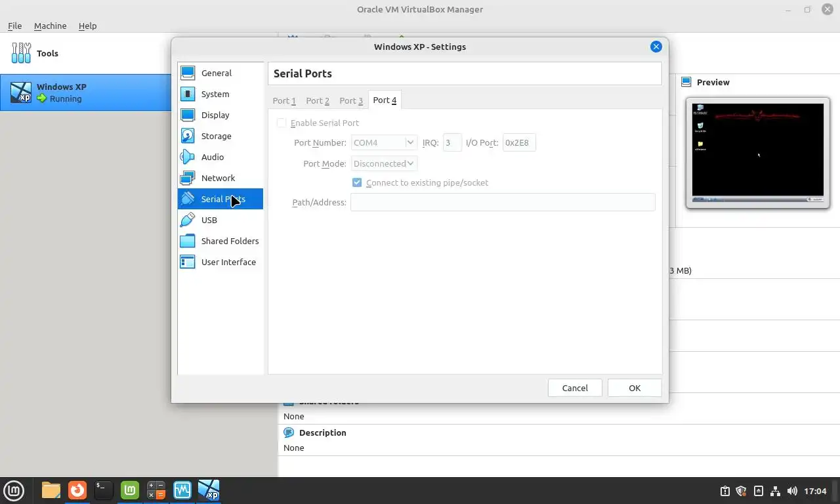Open the file manager from taskbar
The width and height of the screenshot is (840, 504).
(x=51, y=490)
